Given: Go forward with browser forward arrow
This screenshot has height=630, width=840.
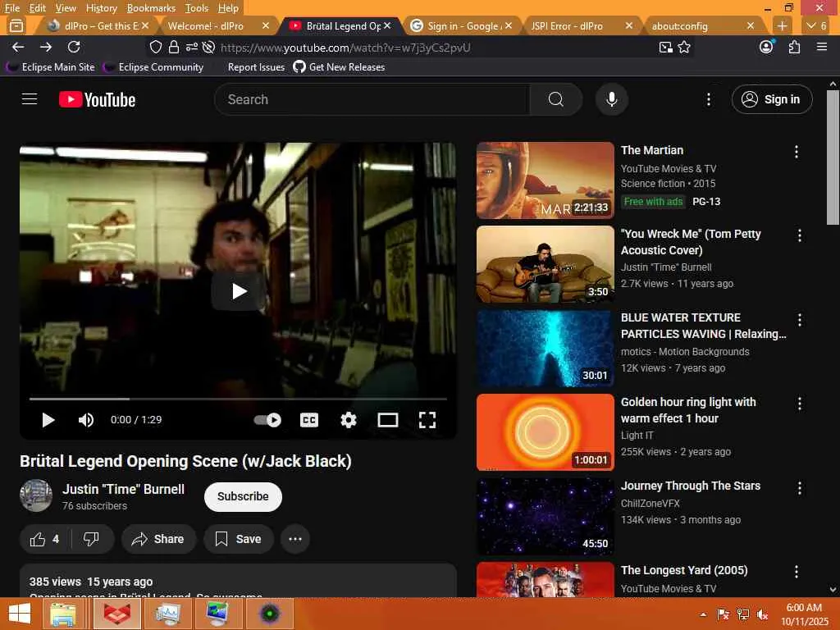Looking at the screenshot, I should coord(46,47).
